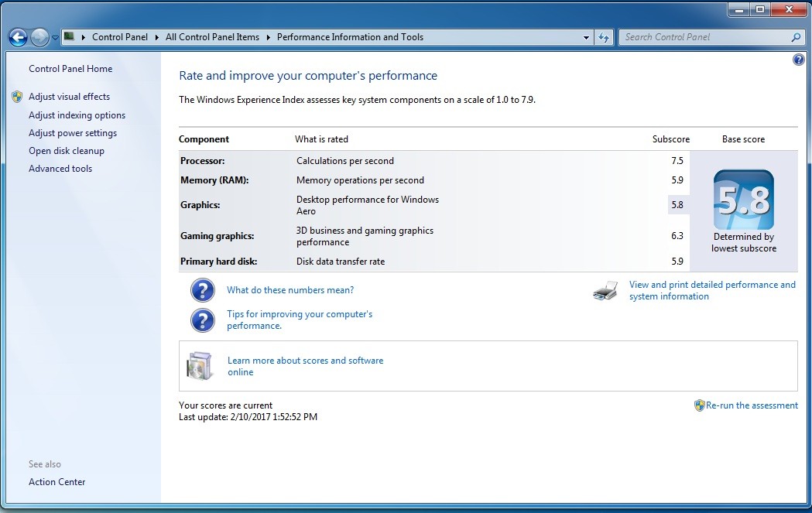This screenshot has width=812, height=513.
Task: Click the blue Back arrow button
Action: (x=18, y=37)
